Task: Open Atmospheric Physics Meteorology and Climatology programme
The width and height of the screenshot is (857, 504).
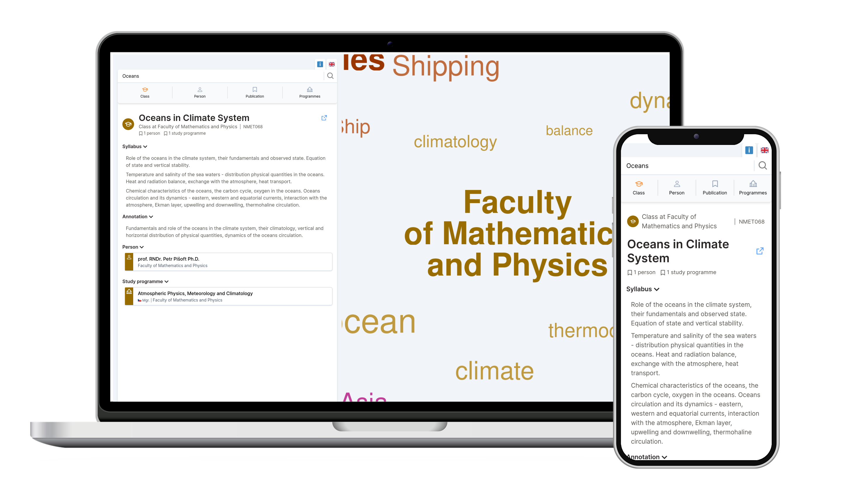Action: tap(228, 296)
